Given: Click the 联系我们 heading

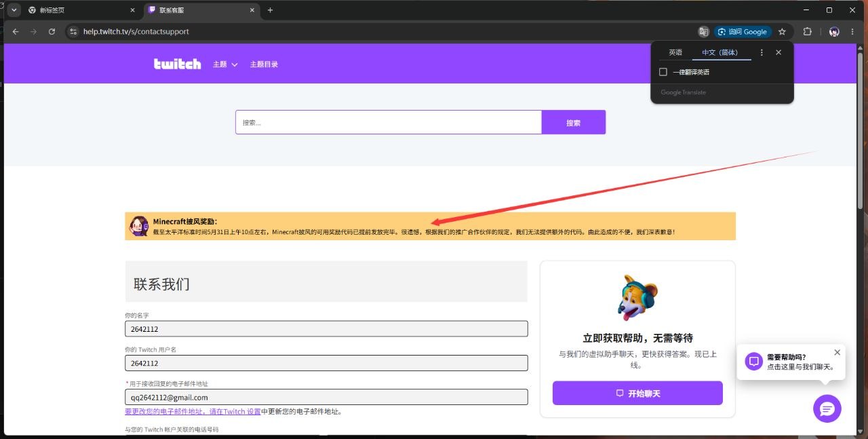Looking at the screenshot, I should coord(162,284).
